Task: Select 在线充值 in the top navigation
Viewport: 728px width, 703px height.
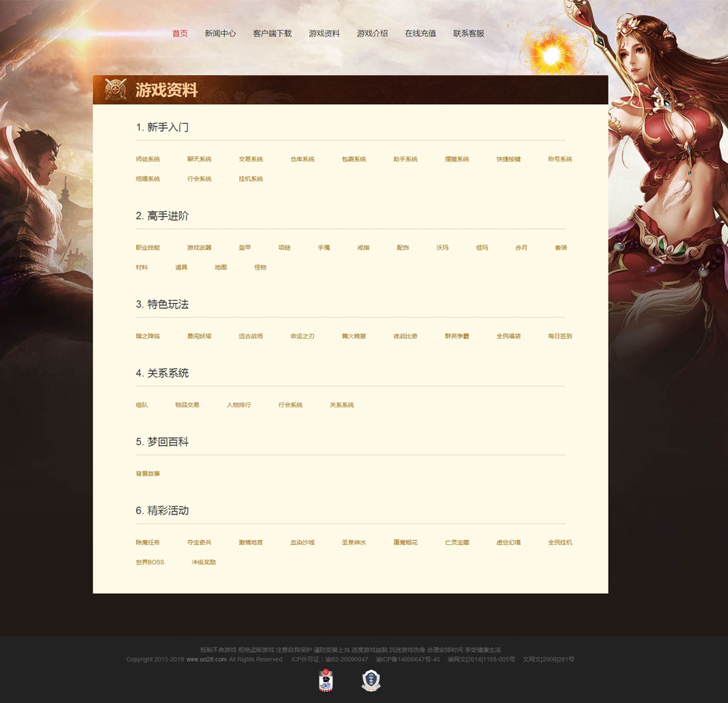Action: [x=420, y=34]
